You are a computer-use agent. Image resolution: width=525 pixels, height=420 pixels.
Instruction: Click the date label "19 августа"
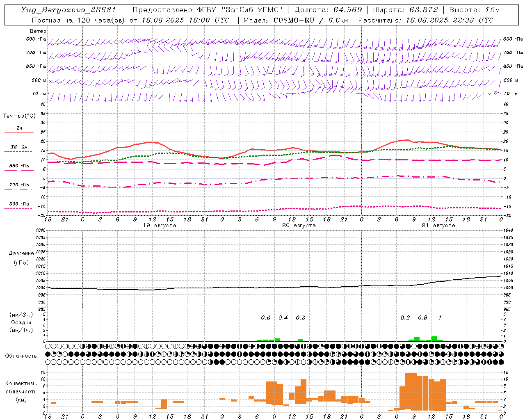[160, 226]
